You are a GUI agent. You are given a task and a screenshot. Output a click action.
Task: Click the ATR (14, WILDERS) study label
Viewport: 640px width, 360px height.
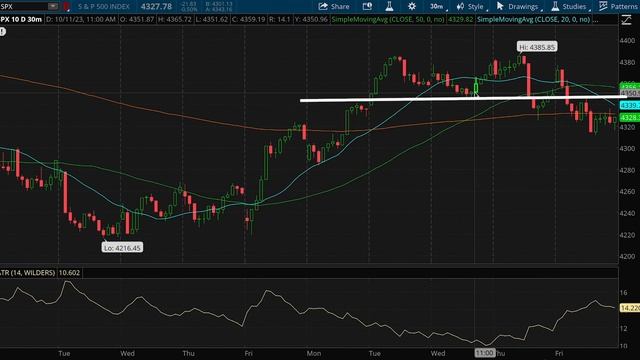tap(28, 273)
